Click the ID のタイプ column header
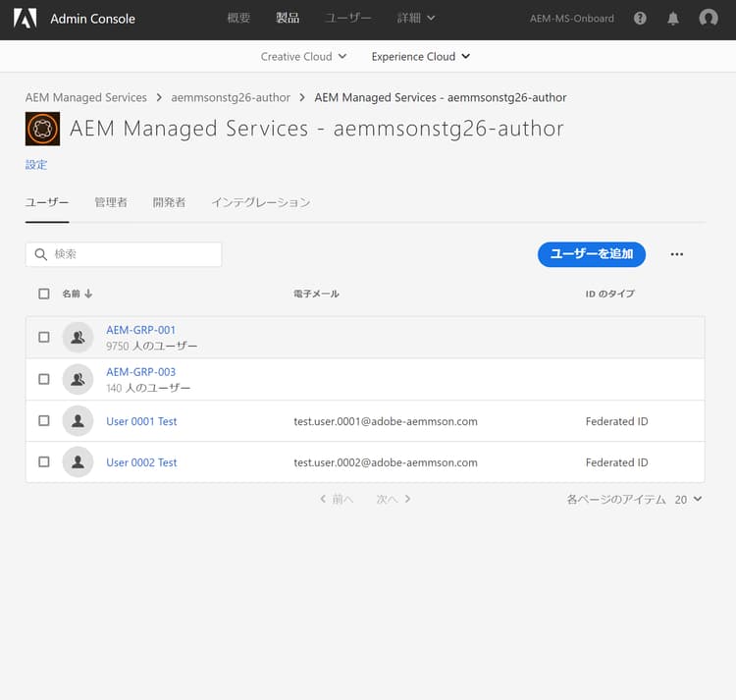Screen dimensions: 736x700 (609, 294)
